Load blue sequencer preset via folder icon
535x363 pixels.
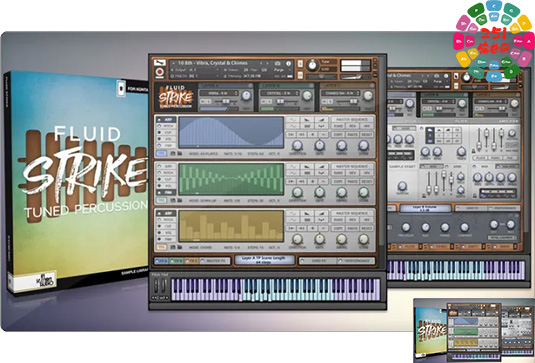(179, 154)
